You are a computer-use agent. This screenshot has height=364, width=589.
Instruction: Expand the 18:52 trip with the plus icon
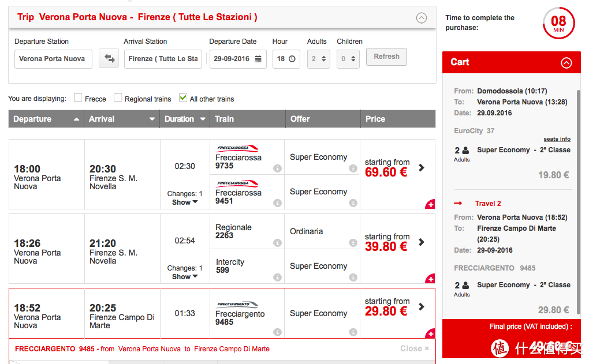coord(430,333)
